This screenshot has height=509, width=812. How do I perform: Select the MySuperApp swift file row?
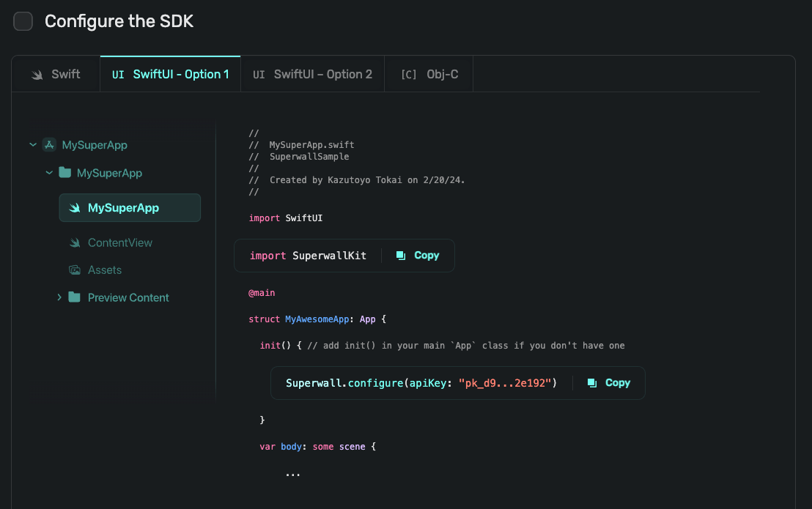tap(130, 208)
